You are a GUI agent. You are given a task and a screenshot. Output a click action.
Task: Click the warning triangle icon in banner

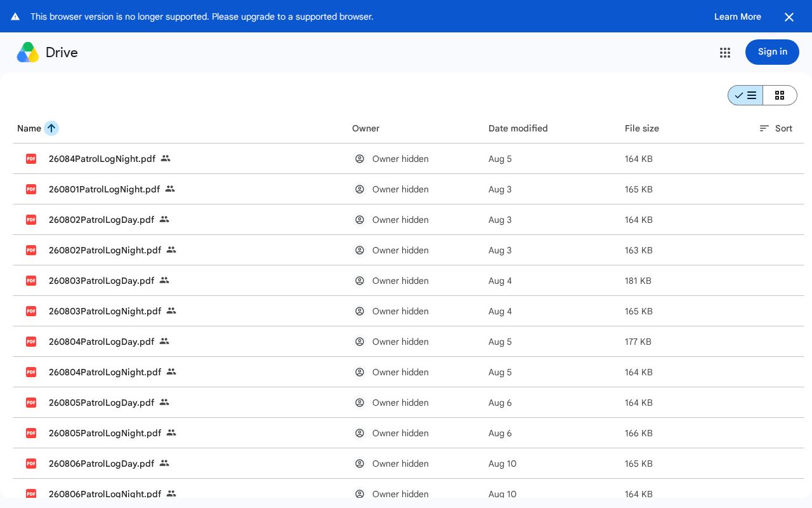15,17
